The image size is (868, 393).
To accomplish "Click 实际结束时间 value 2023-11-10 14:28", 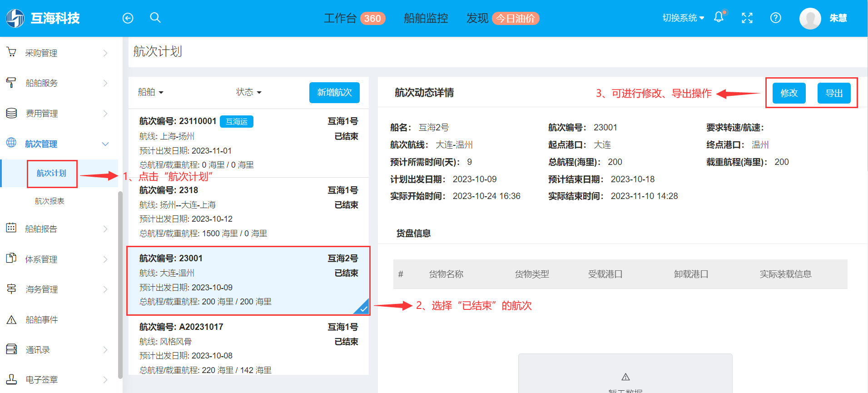I will pyautogui.click(x=644, y=196).
